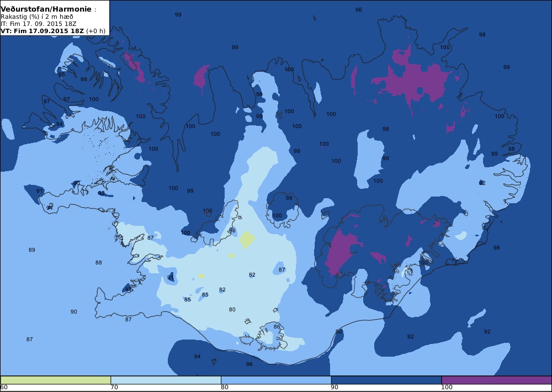Click the Veðurstofan/Harmonie title text

46,9
